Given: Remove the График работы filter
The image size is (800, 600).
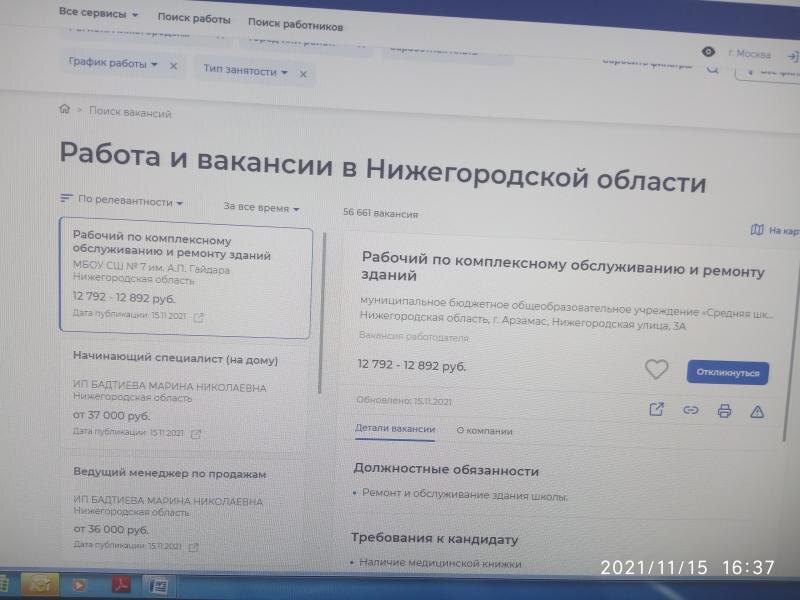Looking at the screenshot, I should point(173,66).
